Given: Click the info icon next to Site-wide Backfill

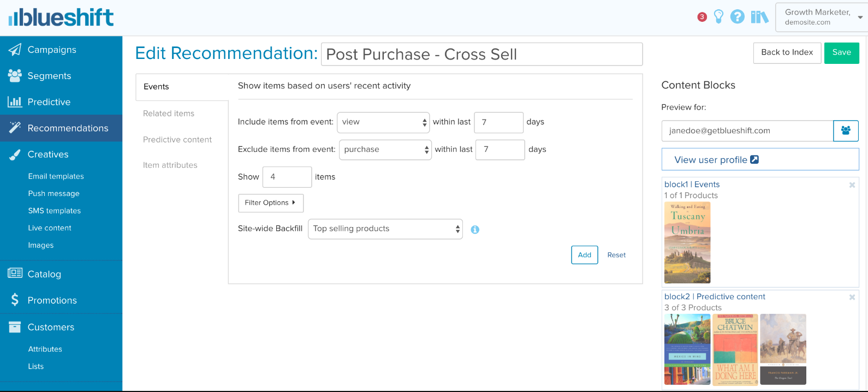Looking at the screenshot, I should [x=475, y=230].
